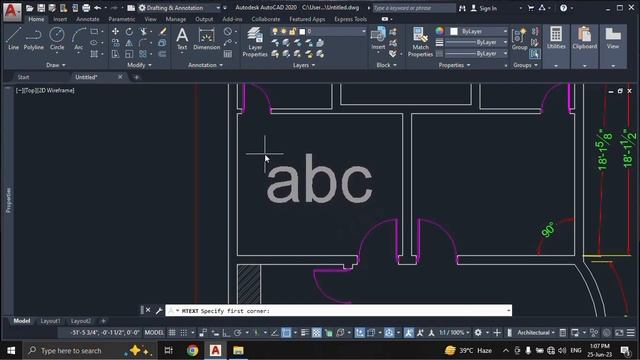
Task: Switch to the Parametric ribbon tab
Action: 122,19
